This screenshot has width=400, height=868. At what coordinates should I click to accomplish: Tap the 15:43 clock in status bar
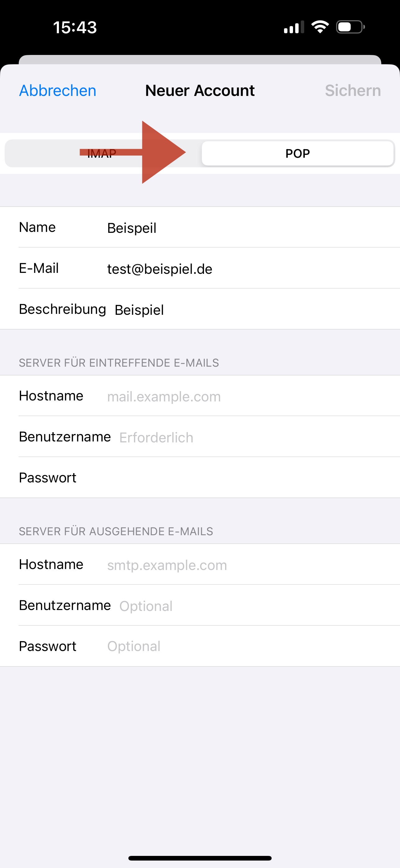[75, 27]
